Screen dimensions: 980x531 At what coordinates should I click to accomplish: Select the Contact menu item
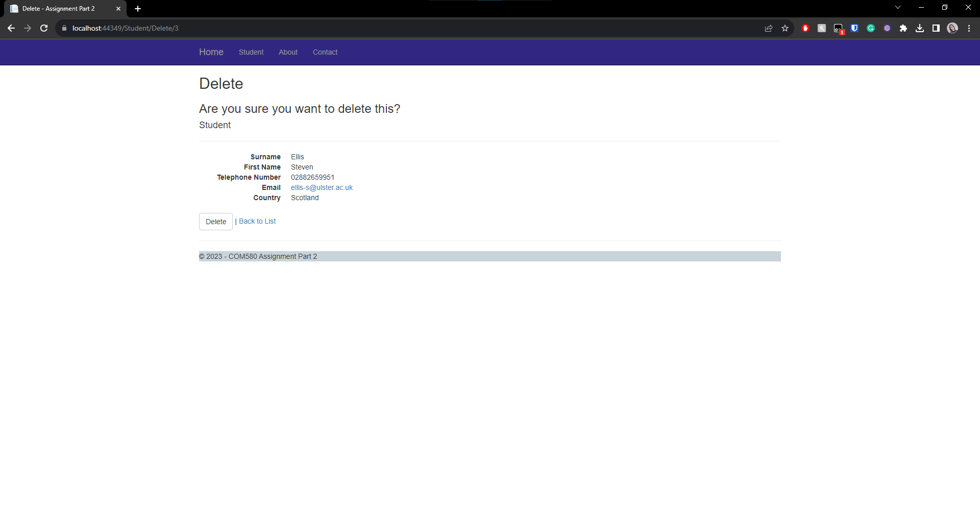(325, 52)
